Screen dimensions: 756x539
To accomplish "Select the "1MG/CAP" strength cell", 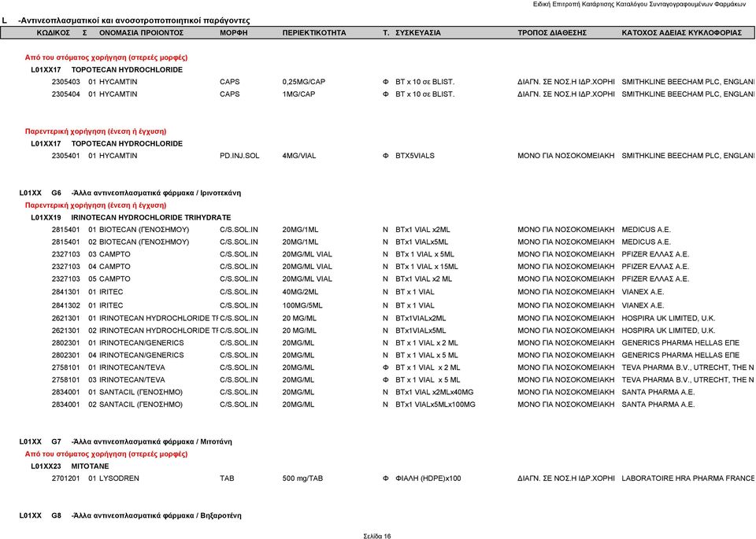I will tap(299, 94).
